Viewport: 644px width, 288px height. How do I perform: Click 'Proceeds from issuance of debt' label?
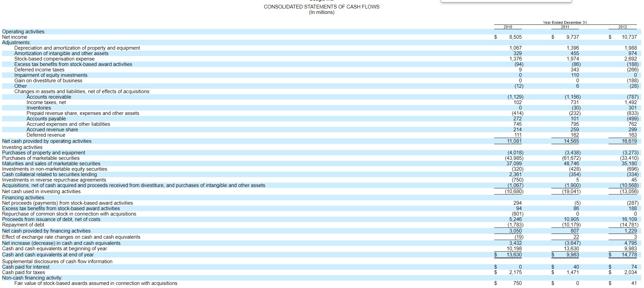pyautogui.click(x=51, y=219)
